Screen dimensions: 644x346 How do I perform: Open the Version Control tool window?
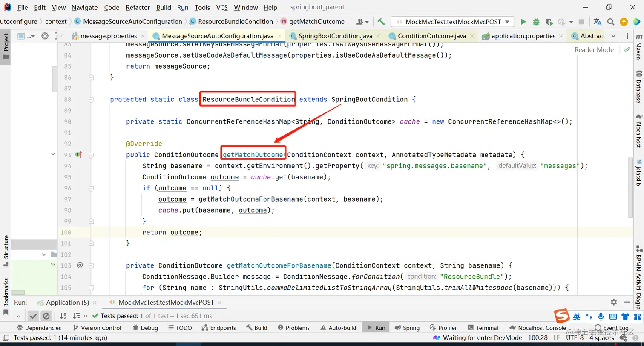pyautogui.click(x=97, y=328)
